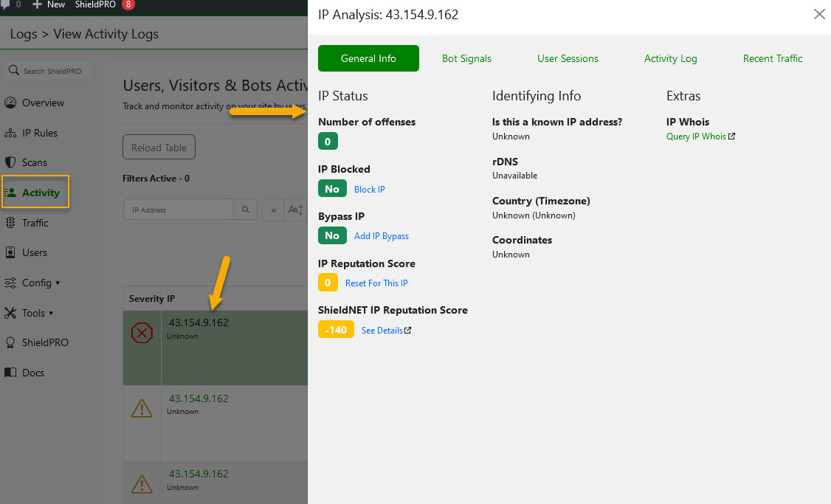831x504 pixels.
Task: Open the Recent Traffic tab
Action: click(773, 58)
